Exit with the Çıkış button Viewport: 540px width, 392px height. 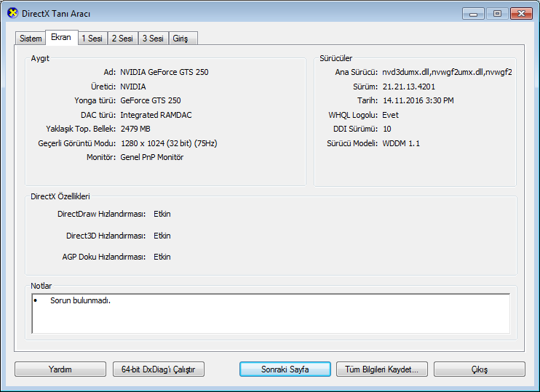click(x=480, y=369)
